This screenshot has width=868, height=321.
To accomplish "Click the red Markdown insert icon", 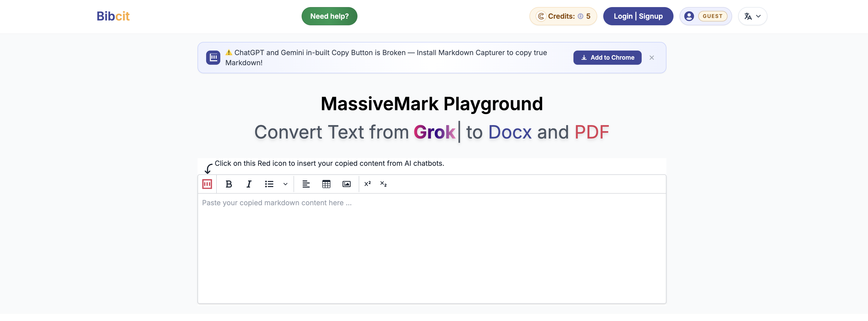I will point(207,184).
